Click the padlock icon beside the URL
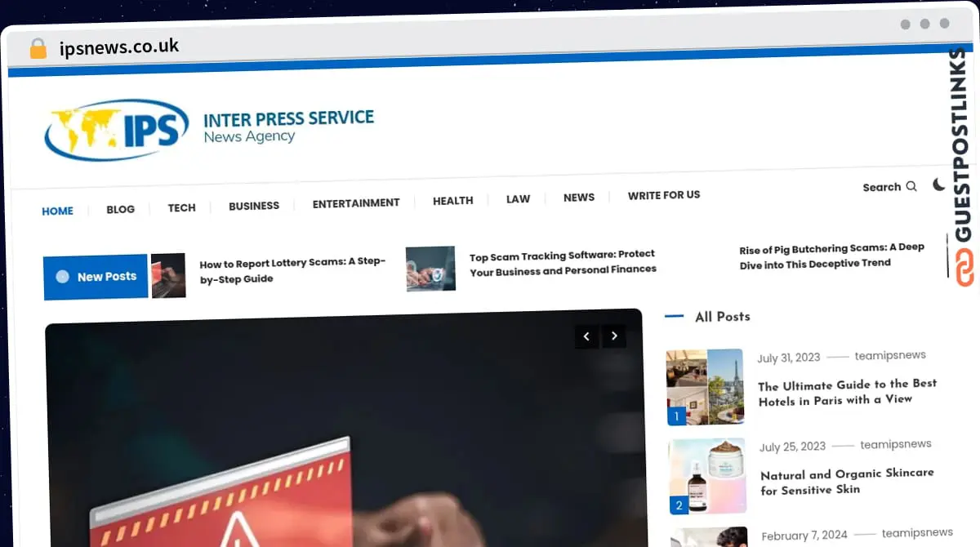 38,48
